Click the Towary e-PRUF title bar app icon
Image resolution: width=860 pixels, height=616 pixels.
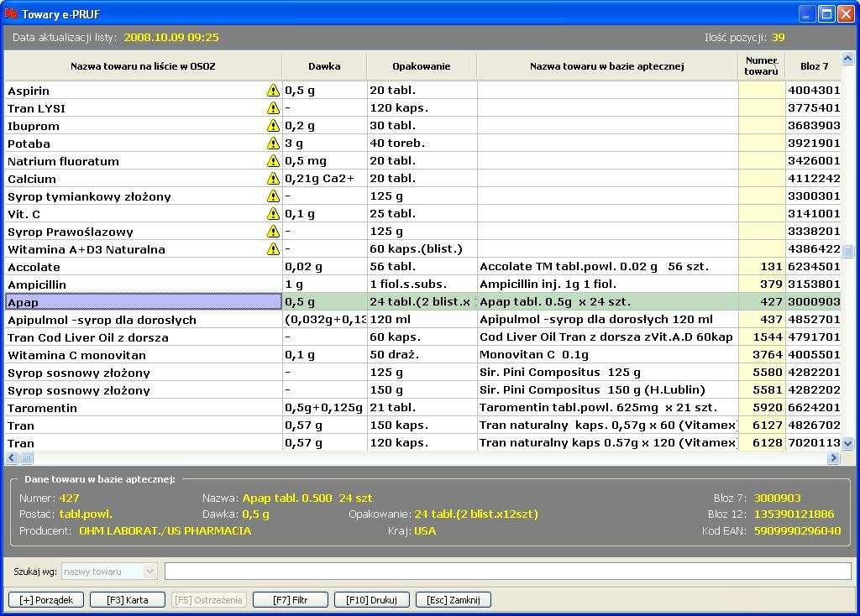[x=11, y=13]
